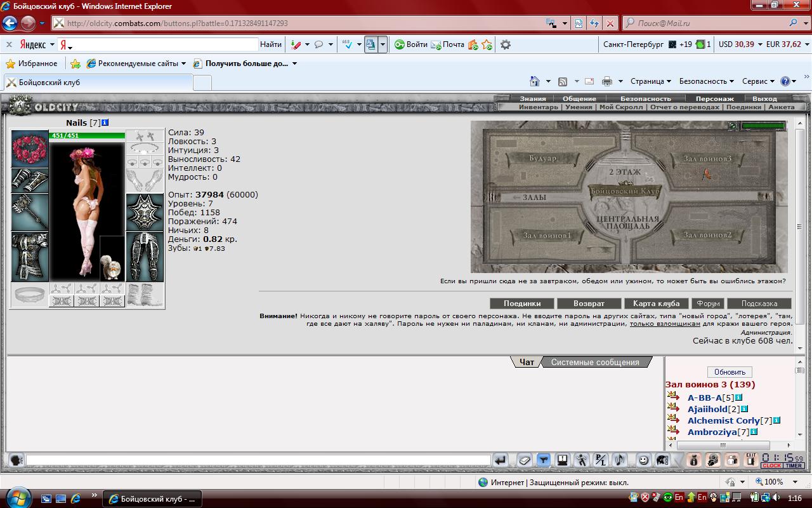Click the equipped mace weapon slot

tap(30, 212)
